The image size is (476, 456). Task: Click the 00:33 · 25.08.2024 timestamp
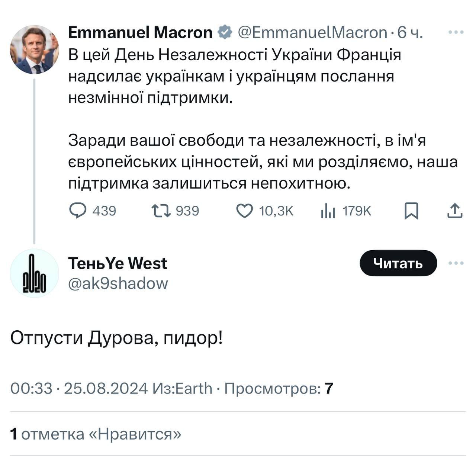pyautogui.click(x=79, y=388)
